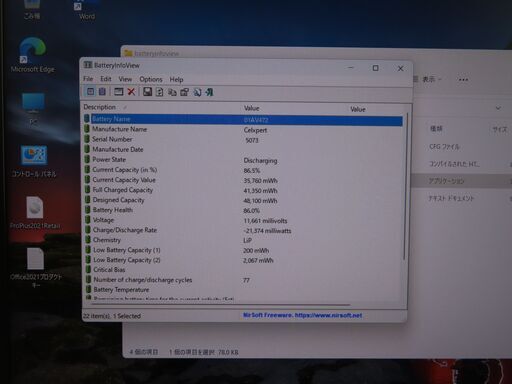Select Low Battery Capacity (2) row
The height and width of the screenshot is (384, 512).
pyautogui.click(x=243, y=260)
